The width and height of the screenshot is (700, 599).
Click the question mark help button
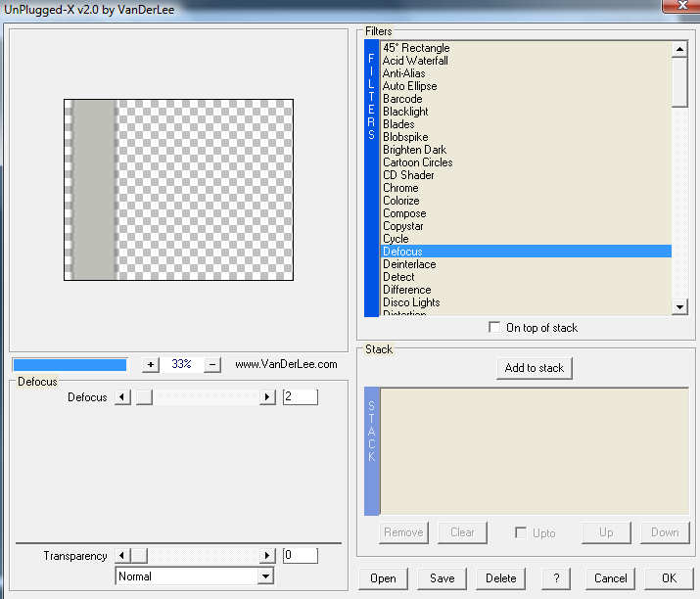coord(556,577)
